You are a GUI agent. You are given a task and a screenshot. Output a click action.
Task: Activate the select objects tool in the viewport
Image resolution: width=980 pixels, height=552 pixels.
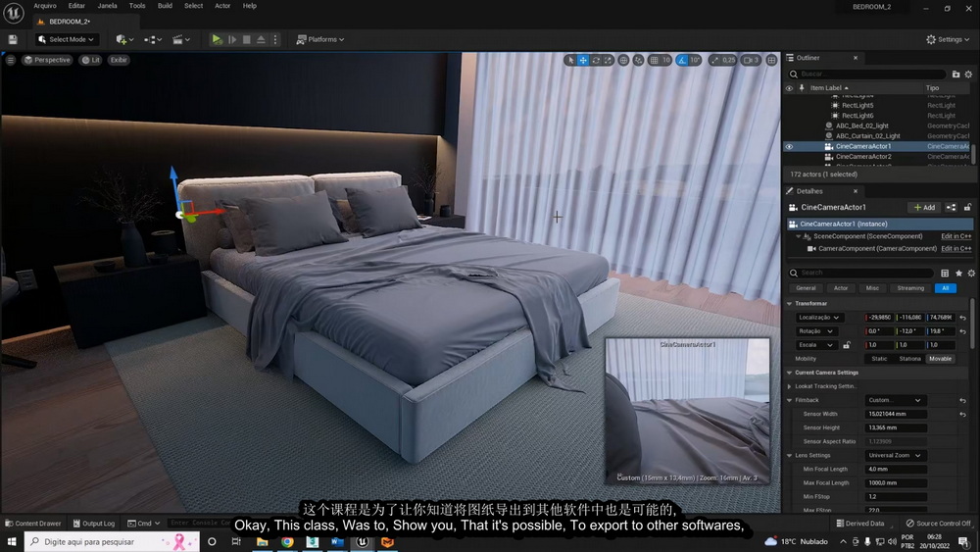[570, 60]
